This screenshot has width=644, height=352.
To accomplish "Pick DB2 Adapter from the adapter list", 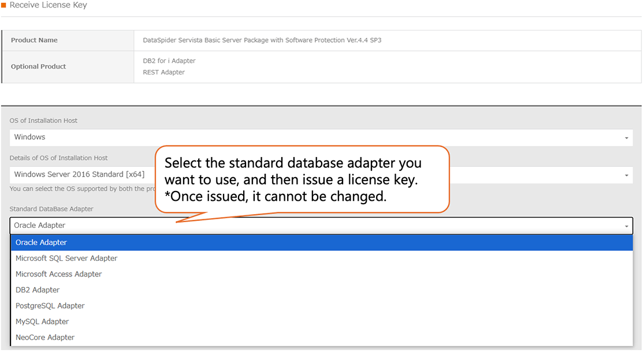I will tap(37, 290).
